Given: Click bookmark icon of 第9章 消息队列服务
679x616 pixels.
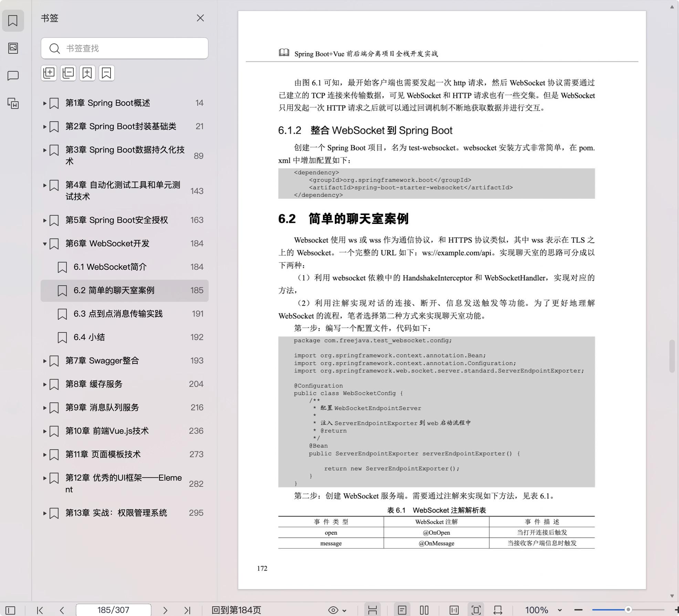Looking at the screenshot, I should tap(54, 408).
